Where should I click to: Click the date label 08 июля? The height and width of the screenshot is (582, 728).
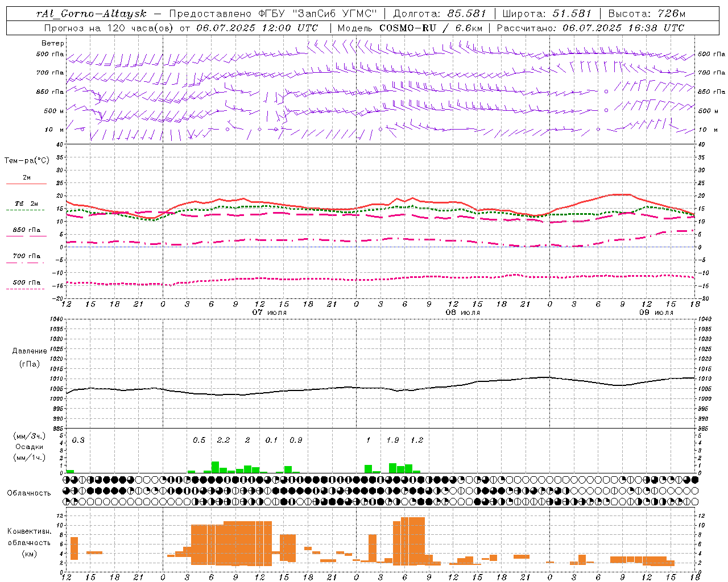point(462,313)
